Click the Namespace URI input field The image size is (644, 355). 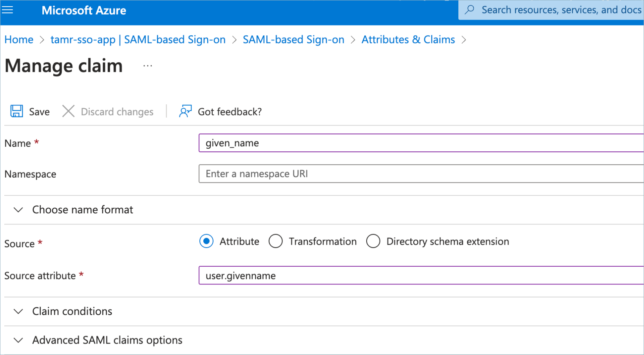(419, 174)
